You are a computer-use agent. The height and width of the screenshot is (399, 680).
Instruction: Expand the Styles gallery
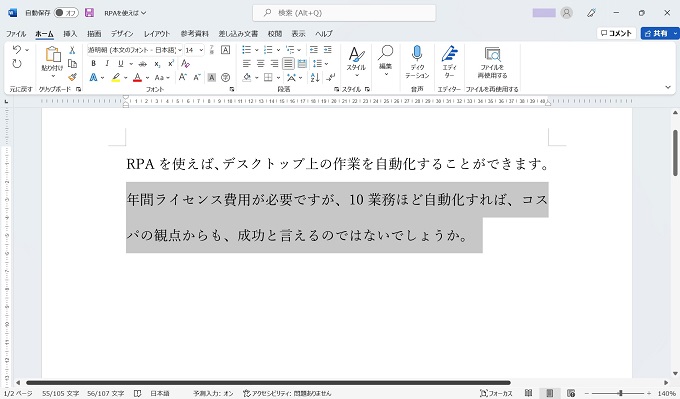[x=356, y=62]
